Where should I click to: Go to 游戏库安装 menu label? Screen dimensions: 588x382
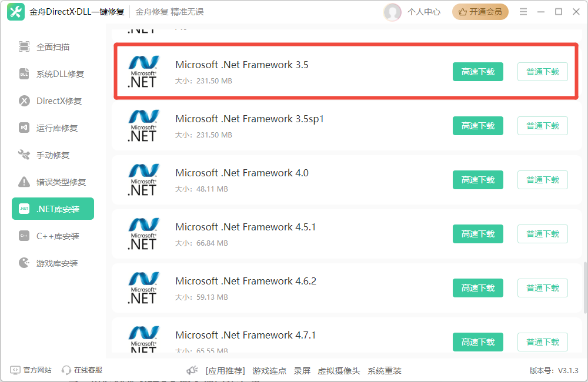pyautogui.click(x=57, y=263)
